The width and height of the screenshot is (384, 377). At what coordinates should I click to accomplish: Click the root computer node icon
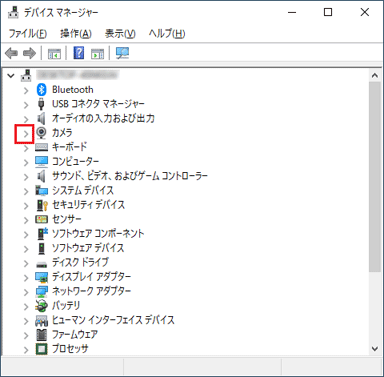click(26, 75)
